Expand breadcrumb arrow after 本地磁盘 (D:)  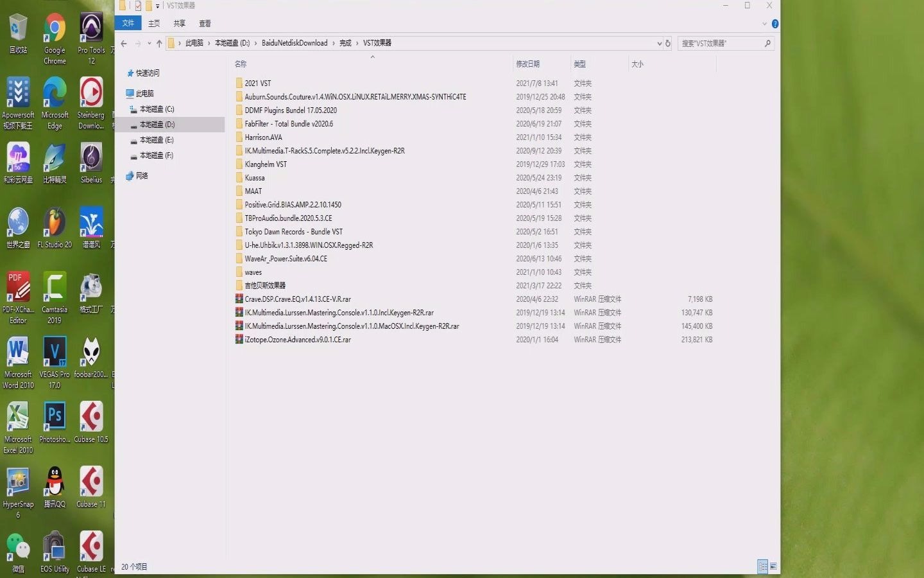tap(255, 43)
